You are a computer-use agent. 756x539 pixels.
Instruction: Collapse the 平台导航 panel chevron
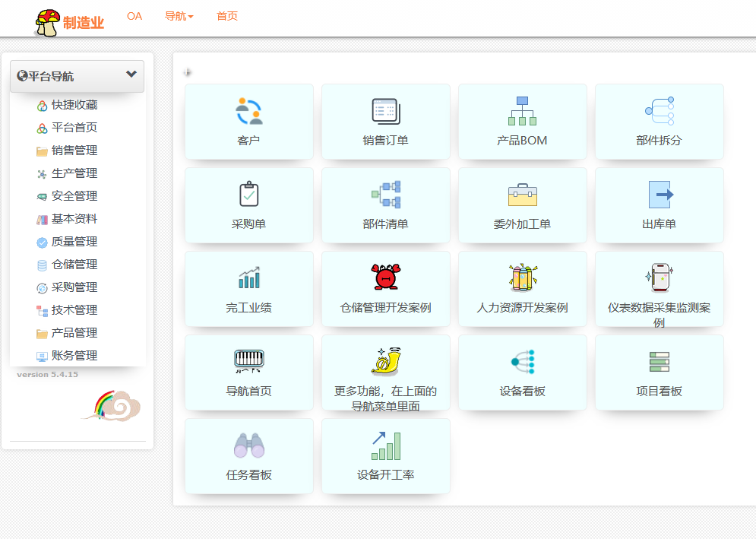(131, 75)
